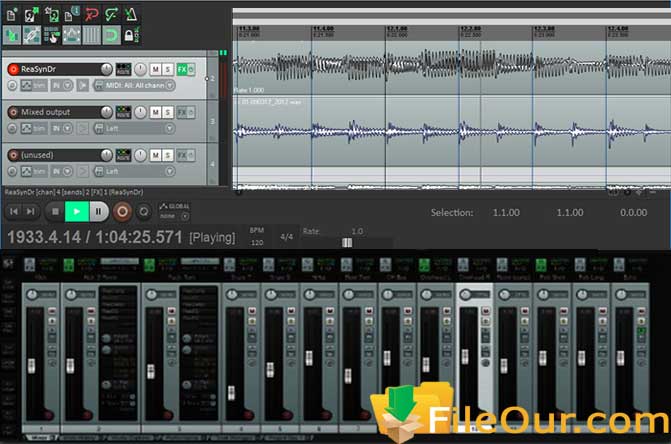671x444 pixels.
Task: Save the project via the toolbar icon
Action: click(x=51, y=15)
